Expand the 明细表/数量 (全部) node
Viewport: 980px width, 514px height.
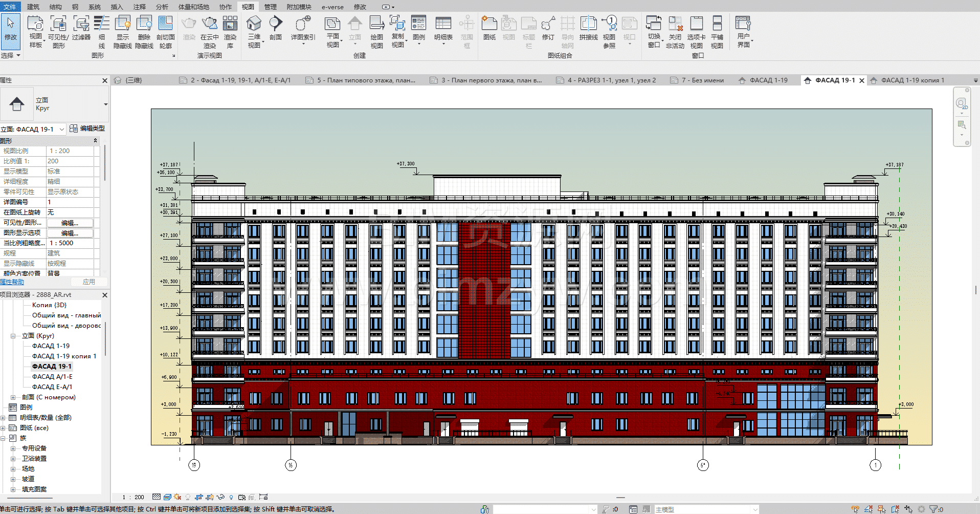click(x=3, y=418)
